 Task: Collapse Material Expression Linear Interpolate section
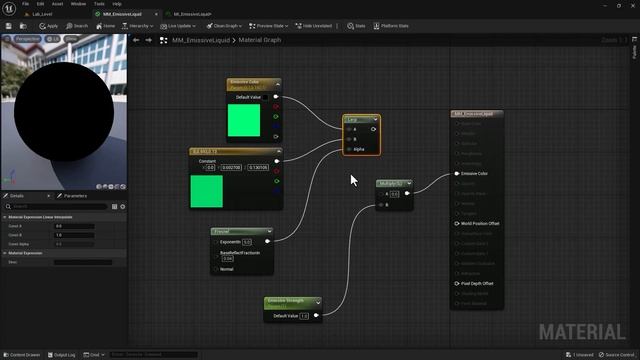click(x=4, y=217)
